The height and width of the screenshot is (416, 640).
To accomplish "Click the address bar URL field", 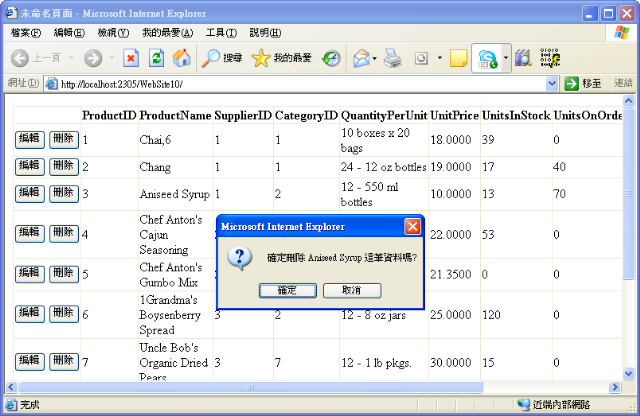I will pyautogui.click(x=302, y=84).
